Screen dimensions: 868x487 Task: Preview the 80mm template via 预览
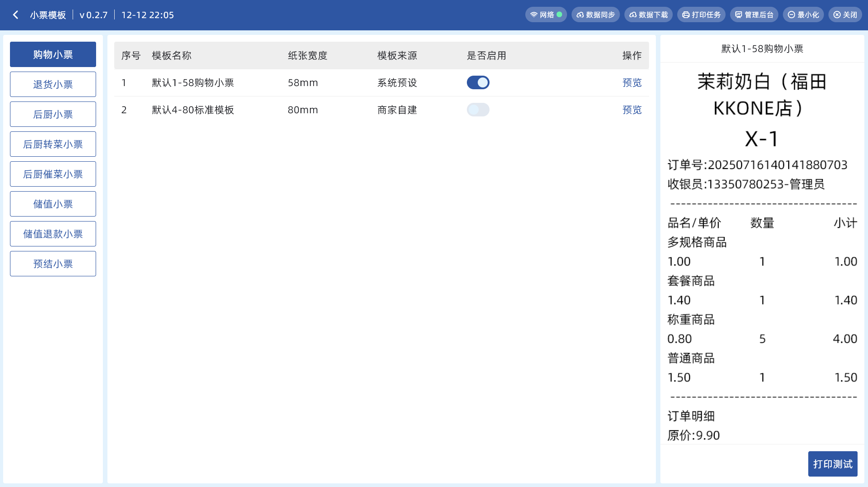(631, 110)
